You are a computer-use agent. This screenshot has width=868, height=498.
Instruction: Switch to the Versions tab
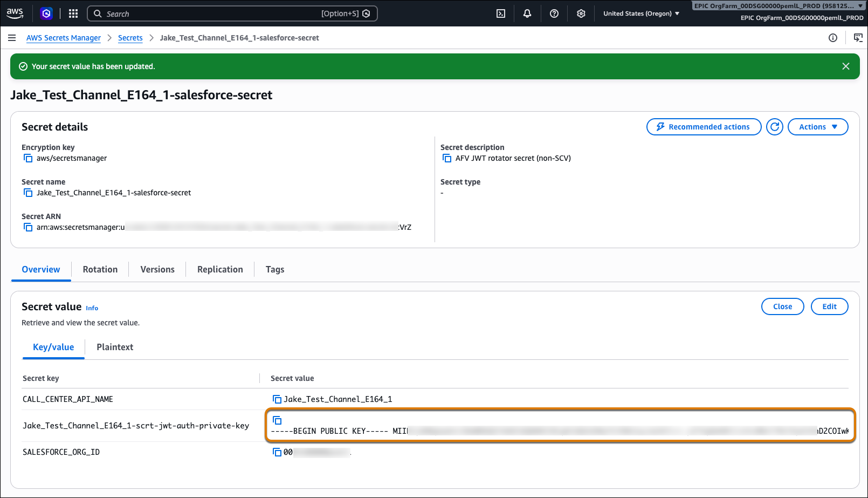tap(157, 269)
